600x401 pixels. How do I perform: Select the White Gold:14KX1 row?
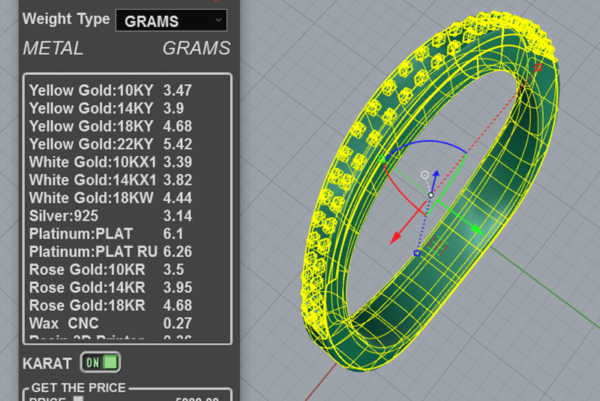coord(127,180)
